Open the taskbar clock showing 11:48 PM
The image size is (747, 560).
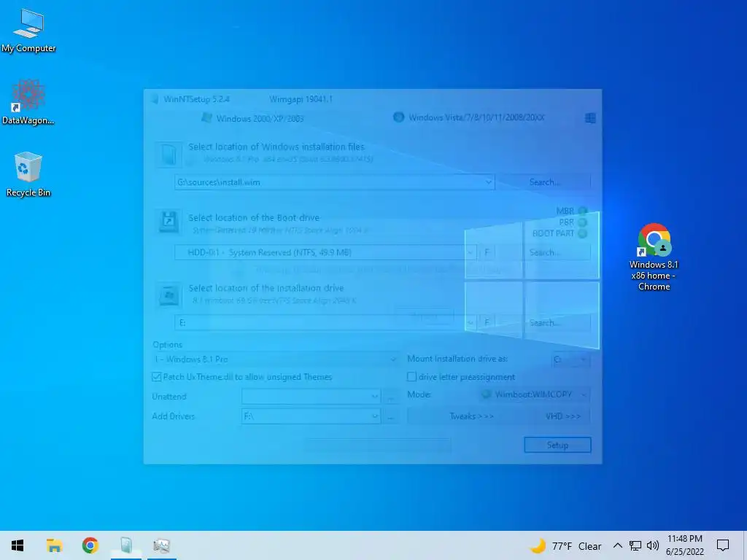click(684, 545)
